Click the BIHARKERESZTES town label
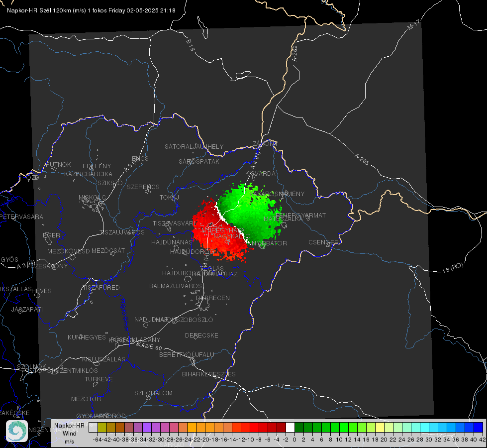Screen dimensions: 487x448 coord(209,374)
